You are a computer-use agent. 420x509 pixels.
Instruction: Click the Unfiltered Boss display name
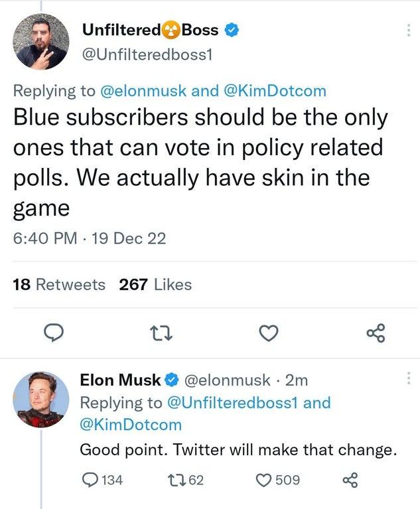coord(149,29)
